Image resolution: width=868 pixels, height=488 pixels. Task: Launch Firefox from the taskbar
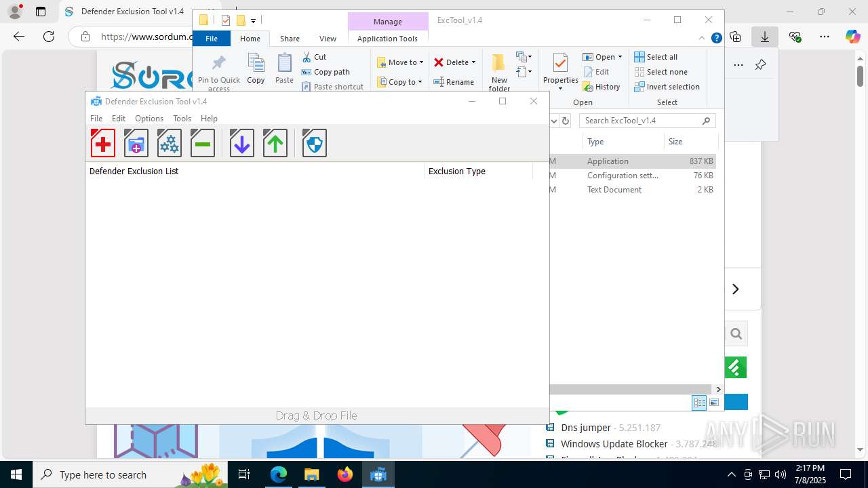click(x=345, y=474)
